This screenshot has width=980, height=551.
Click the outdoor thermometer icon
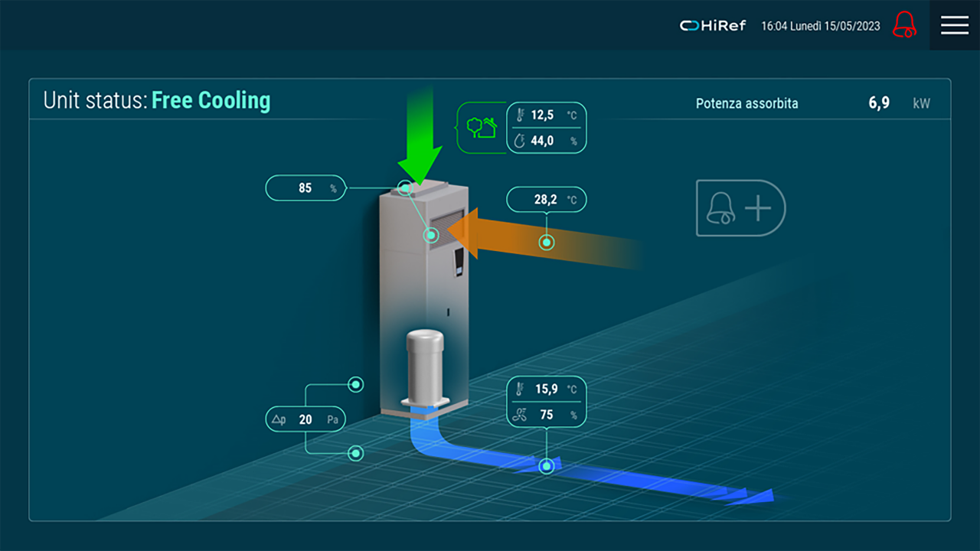(519, 116)
